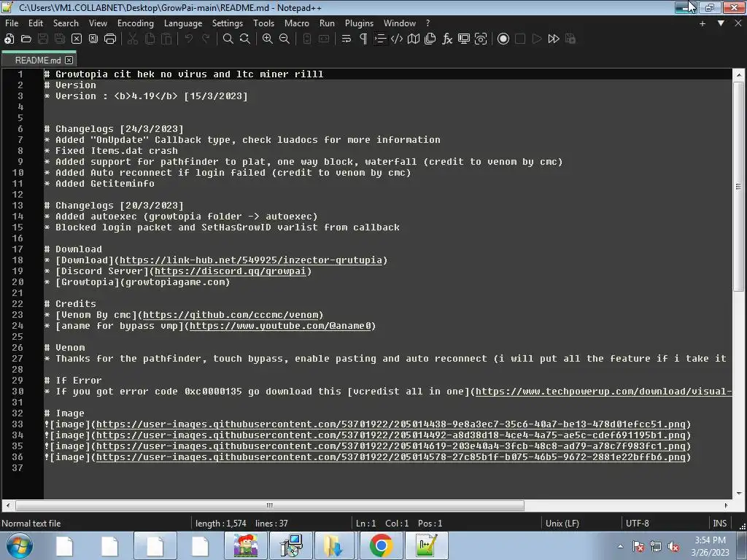Close the README.md tab with its X
The height and width of the screenshot is (560, 747).
(69, 61)
